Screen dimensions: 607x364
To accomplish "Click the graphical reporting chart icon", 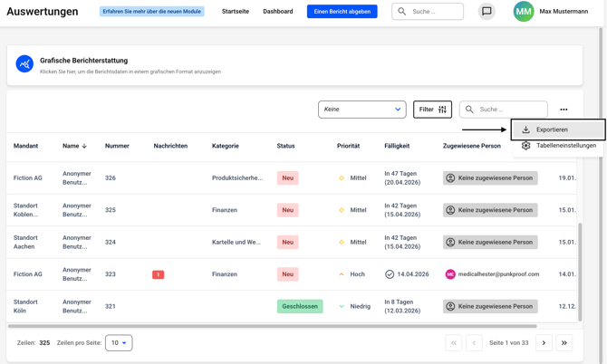I will click(24, 64).
